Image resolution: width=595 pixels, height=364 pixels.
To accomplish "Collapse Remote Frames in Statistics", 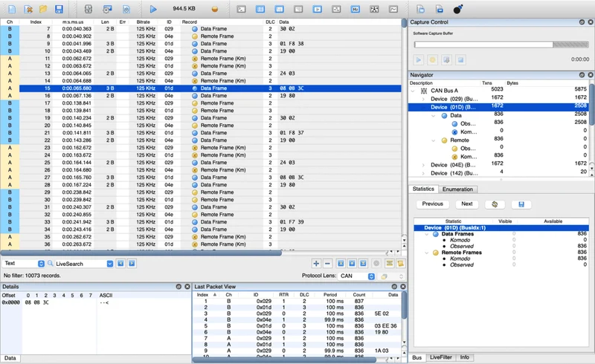I will coord(426,253).
